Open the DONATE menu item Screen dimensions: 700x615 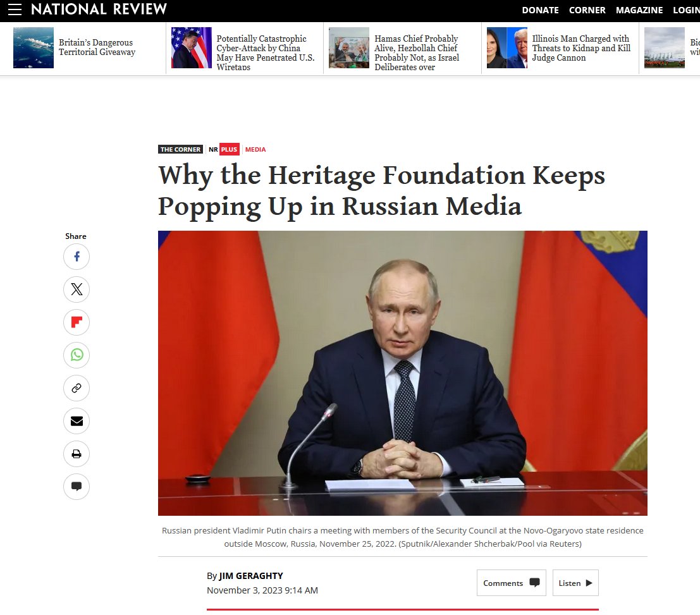tap(540, 10)
